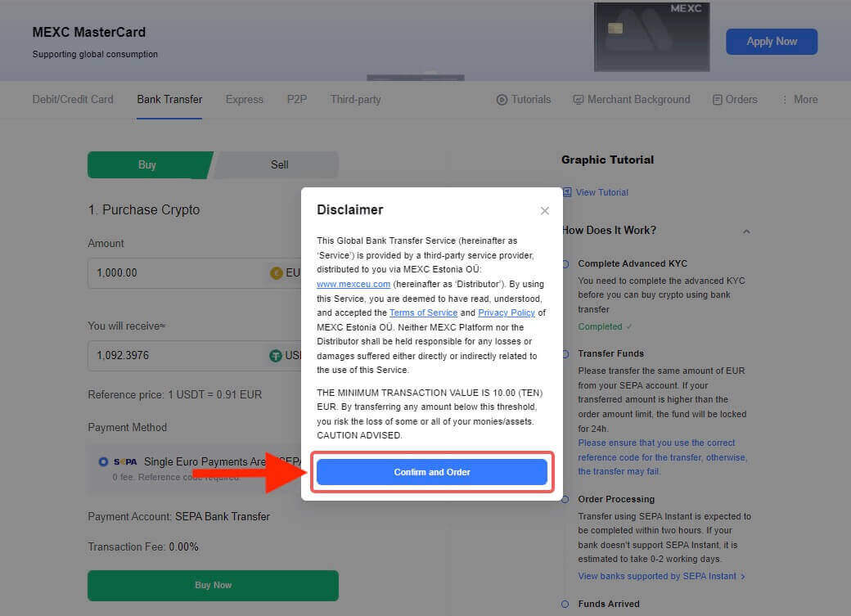
Task: Switch to the Debit/Credit Card tab
Action: (x=73, y=99)
